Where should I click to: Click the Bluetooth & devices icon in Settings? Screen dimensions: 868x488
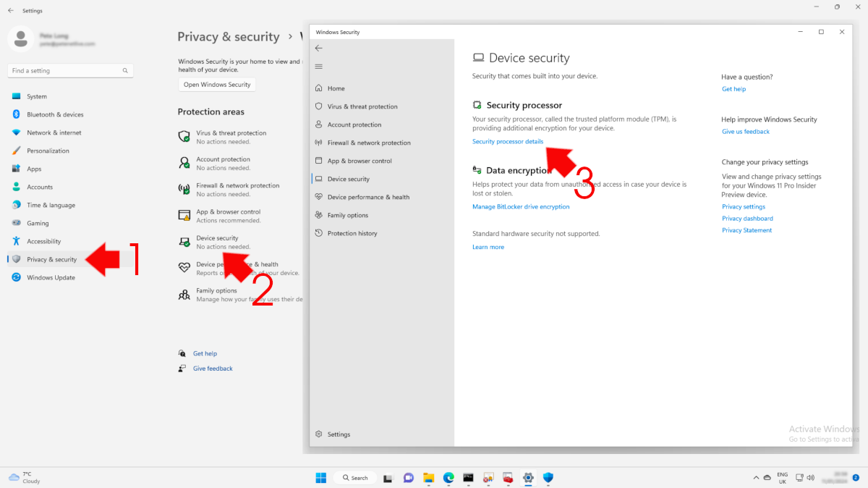pos(16,114)
